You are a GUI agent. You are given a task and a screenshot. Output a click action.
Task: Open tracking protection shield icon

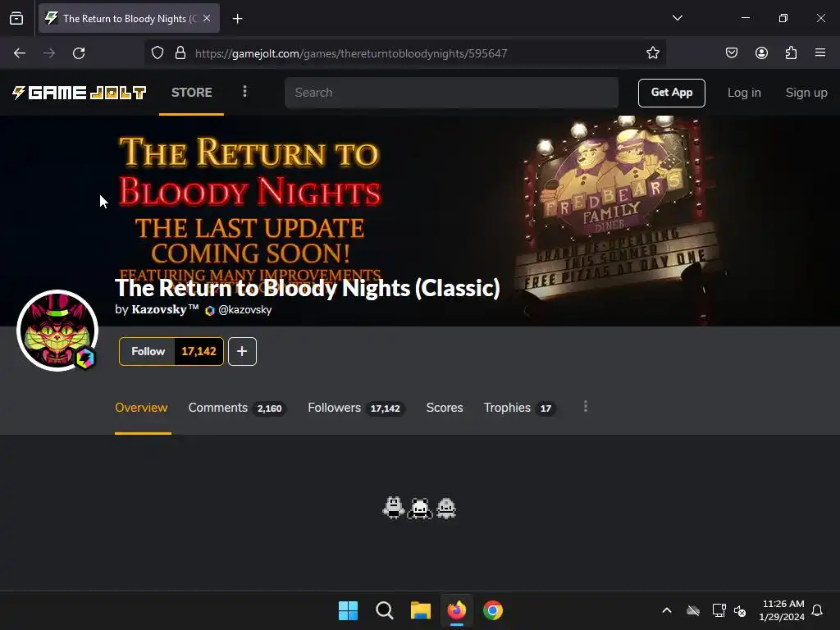tap(157, 53)
